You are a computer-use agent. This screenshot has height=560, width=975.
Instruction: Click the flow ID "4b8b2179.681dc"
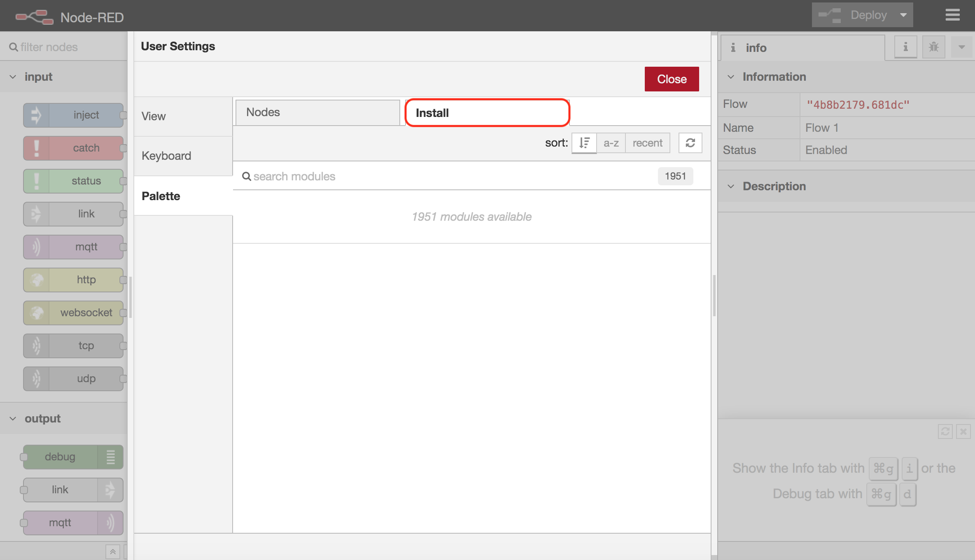(x=858, y=105)
